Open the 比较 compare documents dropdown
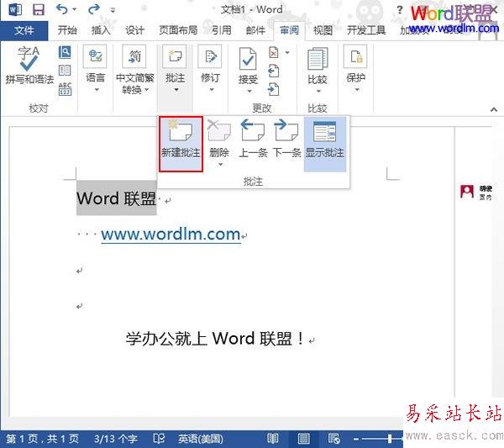This screenshot has width=504, height=448. coord(318,70)
